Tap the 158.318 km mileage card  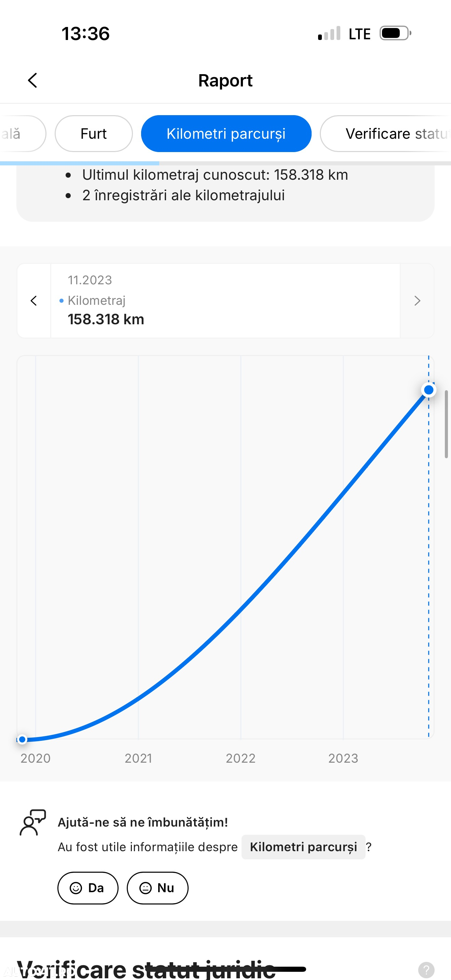pos(225,301)
